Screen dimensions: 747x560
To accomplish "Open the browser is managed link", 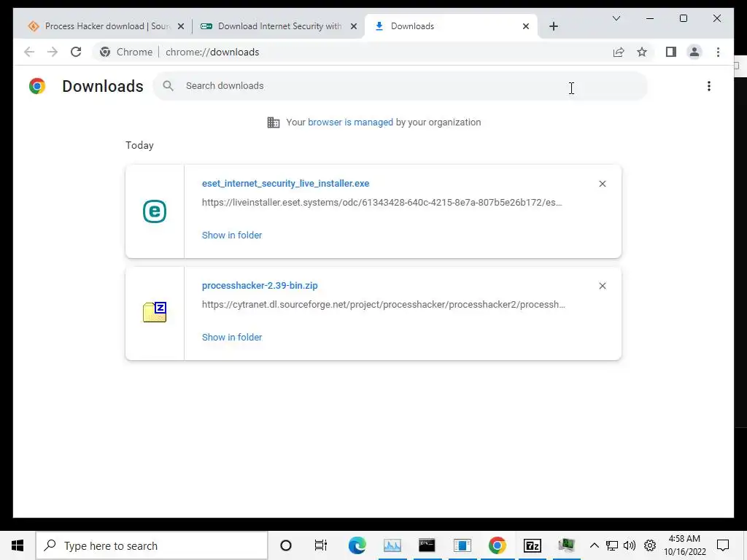I will (x=350, y=122).
